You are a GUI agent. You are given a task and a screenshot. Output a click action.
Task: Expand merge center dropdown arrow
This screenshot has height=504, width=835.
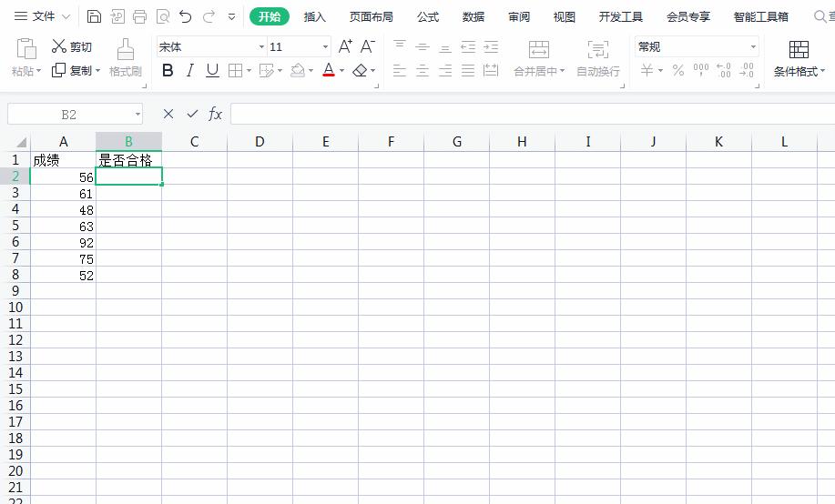pos(562,71)
